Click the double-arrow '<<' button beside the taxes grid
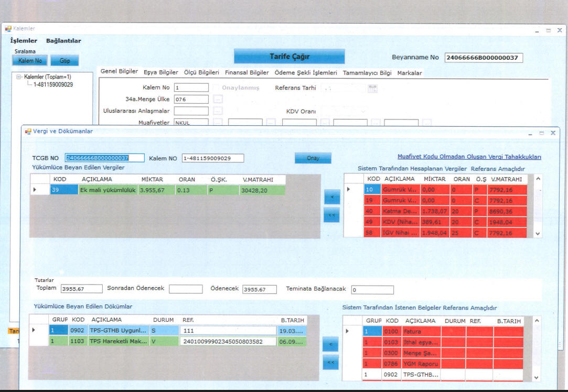The width and height of the screenshot is (568, 392). tap(331, 215)
